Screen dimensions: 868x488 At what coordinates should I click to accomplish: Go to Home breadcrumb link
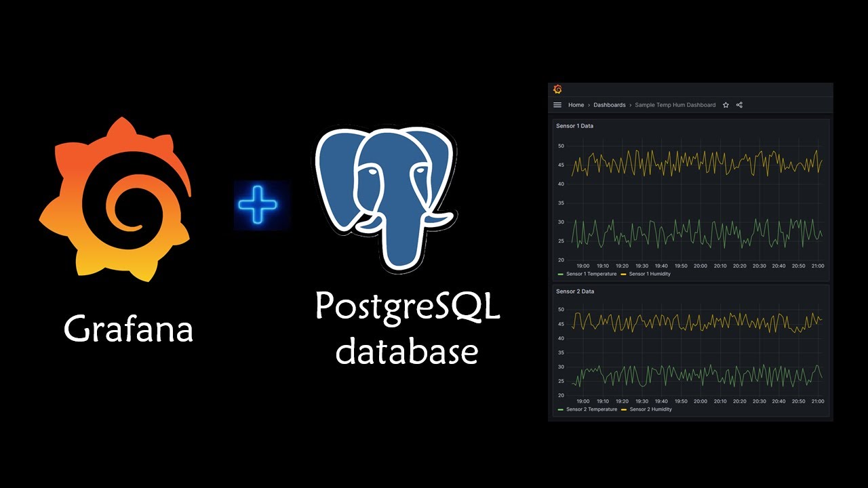coord(576,105)
